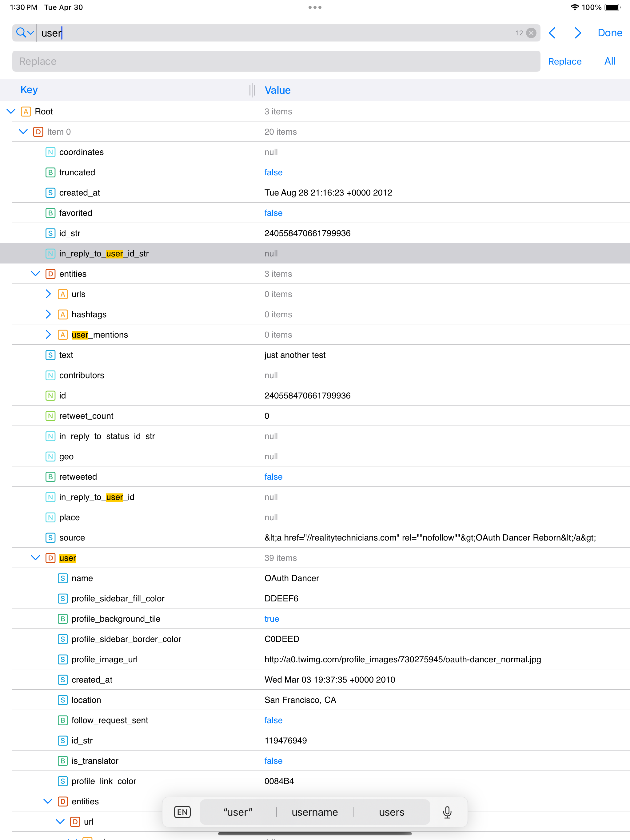Sort by the Key column header

click(x=29, y=90)
